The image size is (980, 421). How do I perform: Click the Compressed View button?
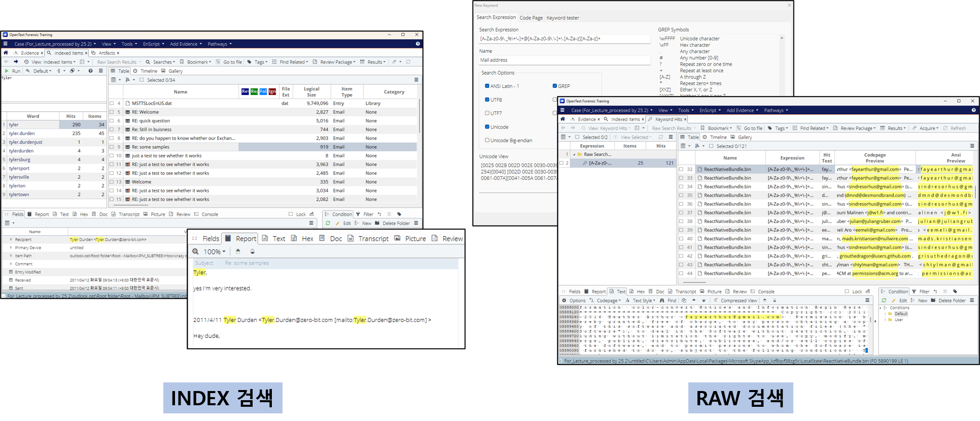[x=735, y=301]
